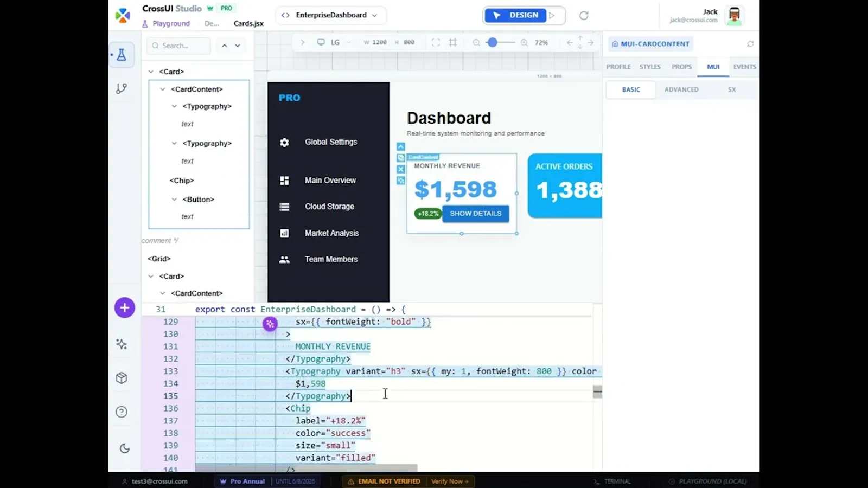Screen dimensions: 868x488
Task: Select the Grid node in component tree
Action: 159,259
